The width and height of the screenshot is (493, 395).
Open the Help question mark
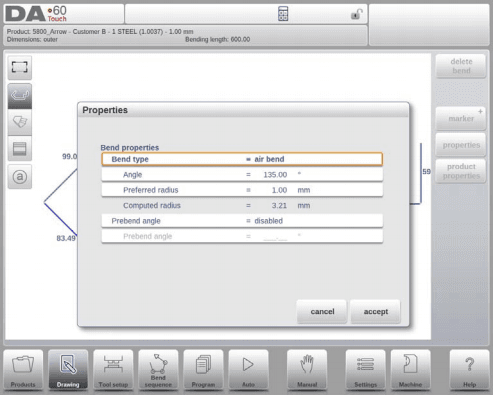click(x=469, y=369)
